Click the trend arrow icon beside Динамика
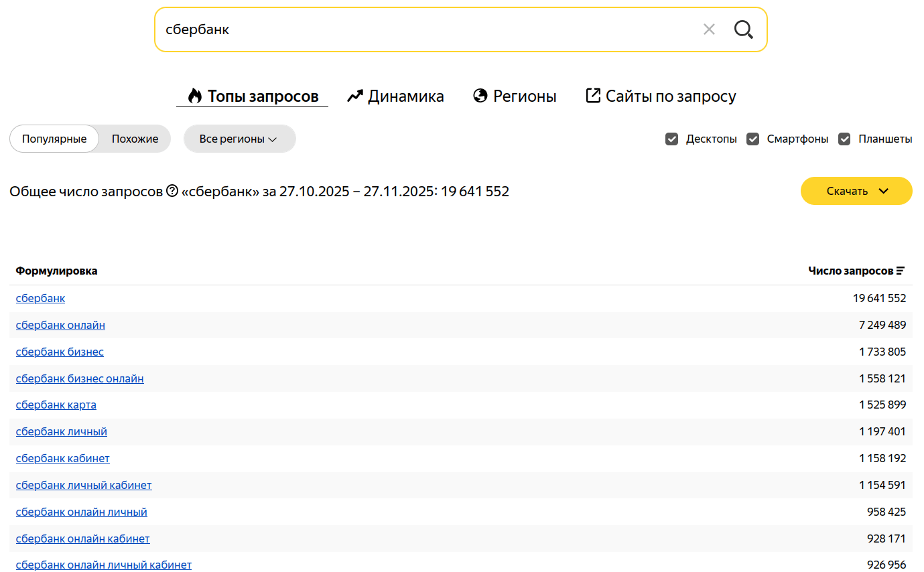Screen dimensions: 924x572 [355, 96]
